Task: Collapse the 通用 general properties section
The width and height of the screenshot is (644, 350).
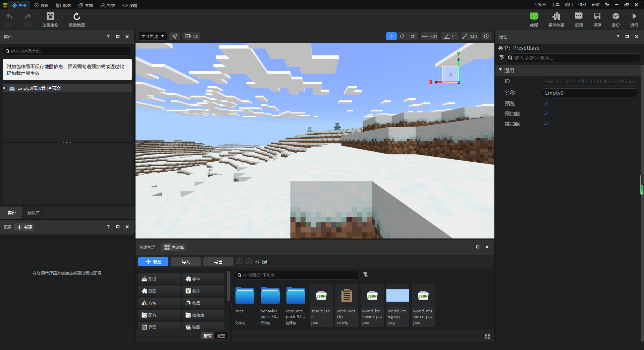Action: point(500,70)
